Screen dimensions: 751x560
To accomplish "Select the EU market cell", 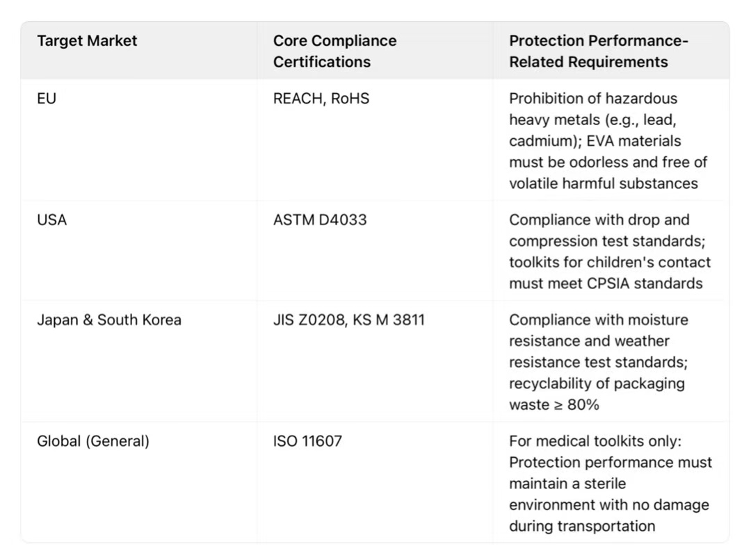I will tap(47, 99).
